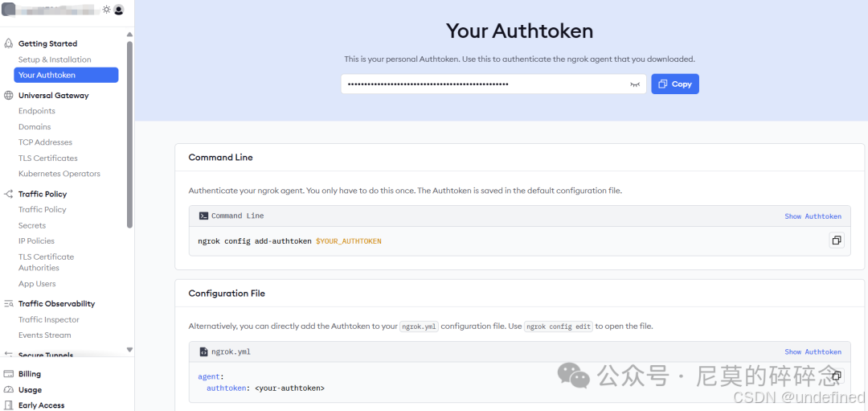868x411 pixels.
Task: Select Your Authtoken in sidebar
Action: [66, 75]
